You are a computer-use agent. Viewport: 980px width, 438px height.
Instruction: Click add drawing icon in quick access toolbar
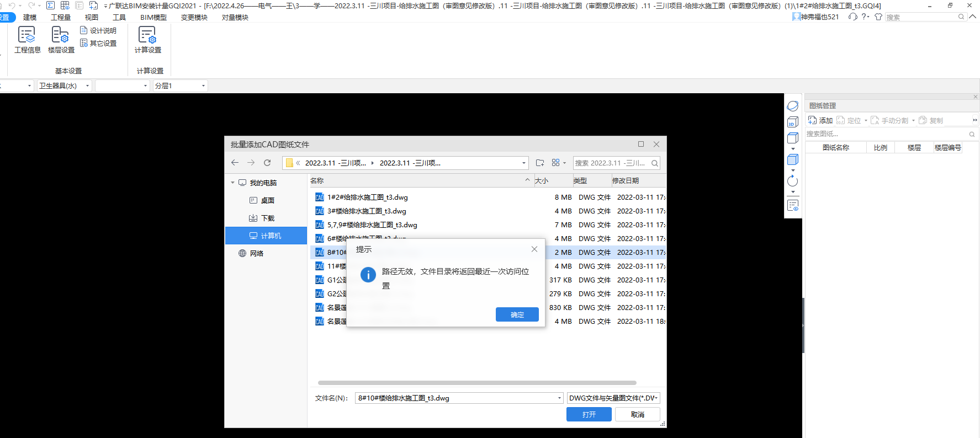(x=93, y=6)
